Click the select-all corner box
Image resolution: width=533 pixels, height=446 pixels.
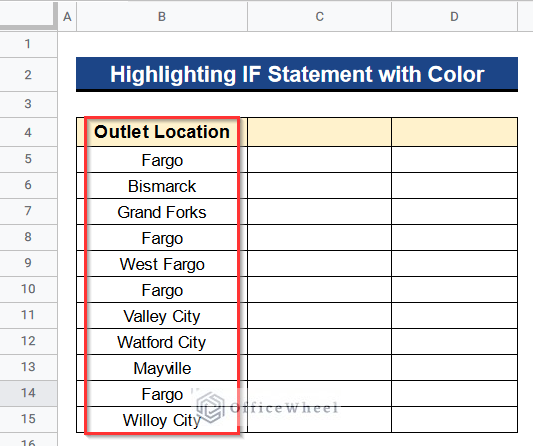pyautogui.click(x=28, y=17)
